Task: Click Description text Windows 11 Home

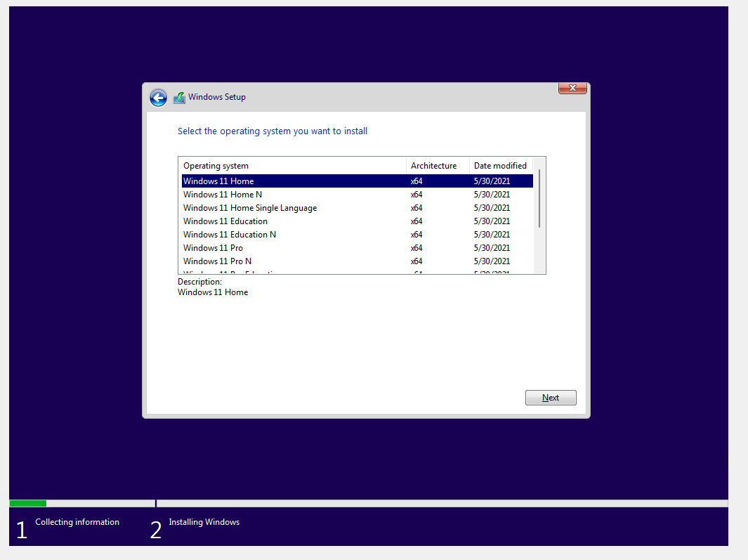Action: point(213,292)
